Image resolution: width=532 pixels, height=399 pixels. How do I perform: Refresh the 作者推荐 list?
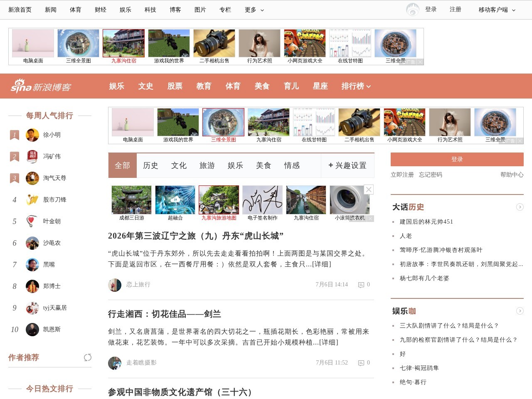87,357
